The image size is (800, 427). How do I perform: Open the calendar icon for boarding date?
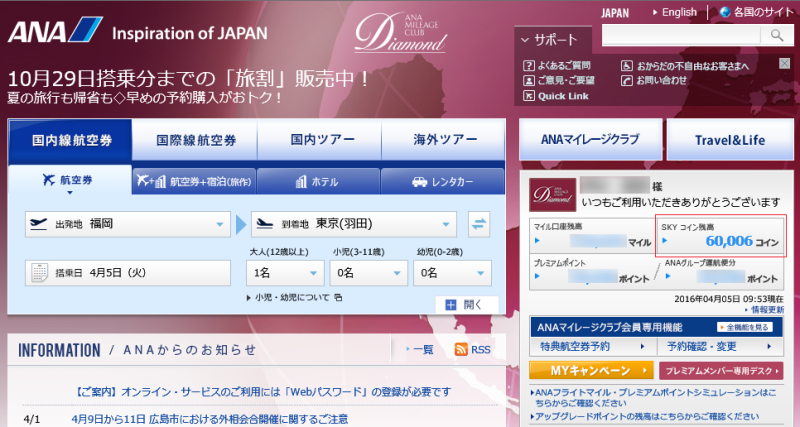[x=39, y=273]
